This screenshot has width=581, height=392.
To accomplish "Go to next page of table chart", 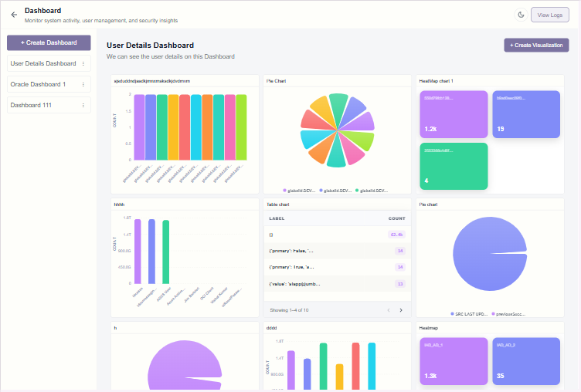I will pyautogui.click(x=400, y=309).
